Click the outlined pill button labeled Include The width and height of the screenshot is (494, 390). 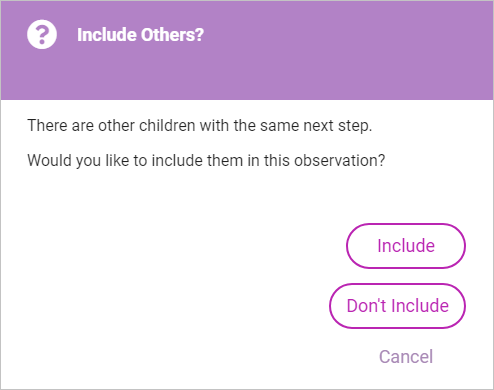coord(406,246)
